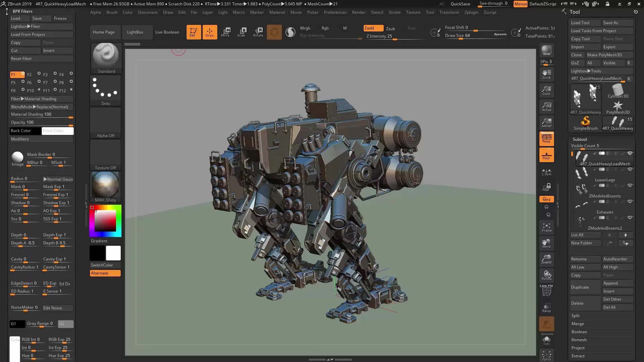Click the AAHalf icon
This screenshot has width=644, height=362.
point(546,122)
